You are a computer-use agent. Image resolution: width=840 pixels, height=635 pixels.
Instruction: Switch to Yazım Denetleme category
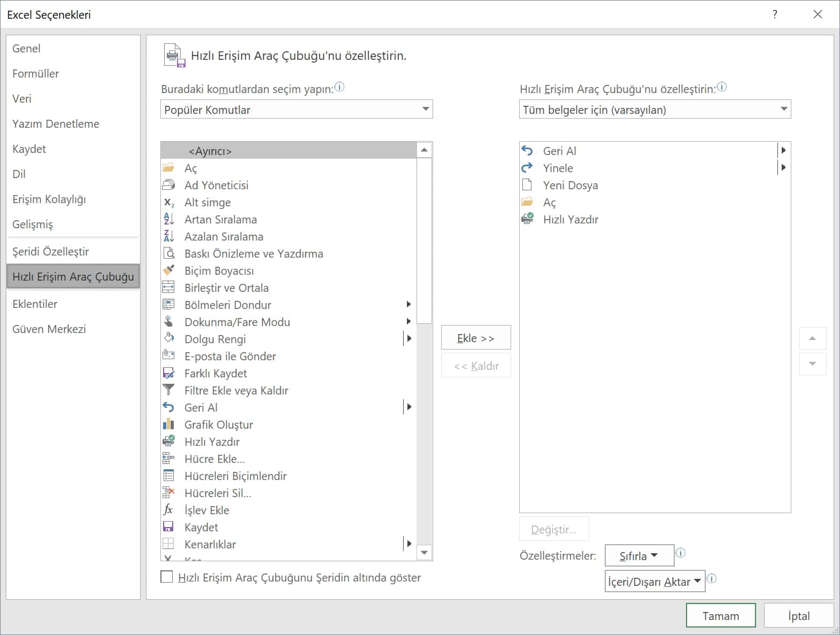(73, 123)
